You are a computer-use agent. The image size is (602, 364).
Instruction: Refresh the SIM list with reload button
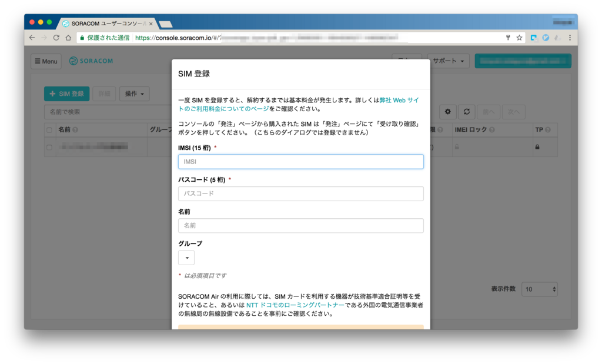tap(466, 112)
